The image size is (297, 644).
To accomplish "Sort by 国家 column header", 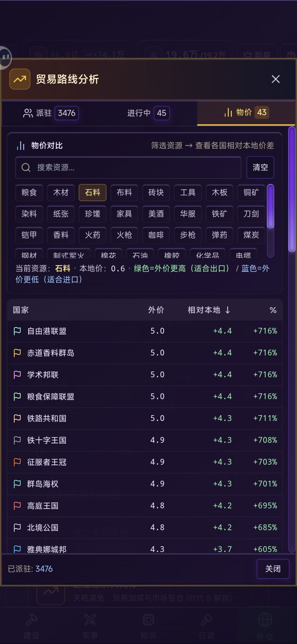I will pos(21,310).
